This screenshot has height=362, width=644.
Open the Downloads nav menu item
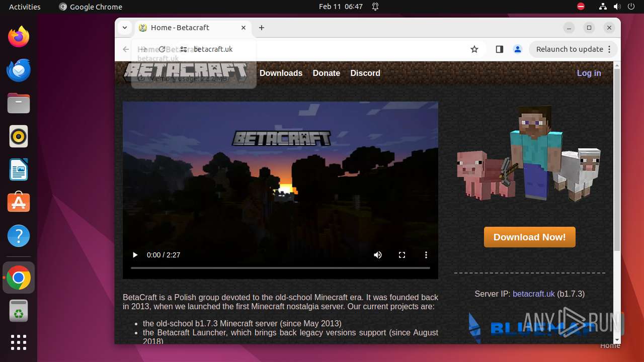point(281,73)
